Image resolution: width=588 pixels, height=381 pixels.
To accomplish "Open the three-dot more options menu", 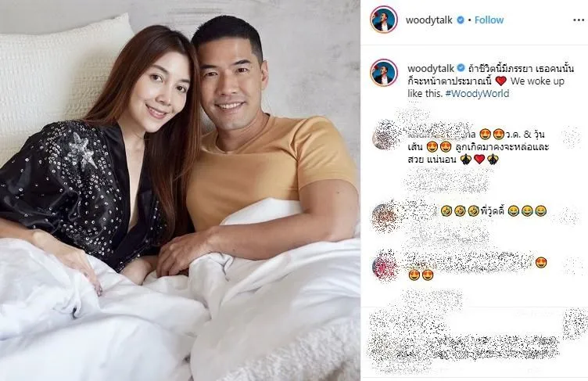I will [x=579, y=20].
